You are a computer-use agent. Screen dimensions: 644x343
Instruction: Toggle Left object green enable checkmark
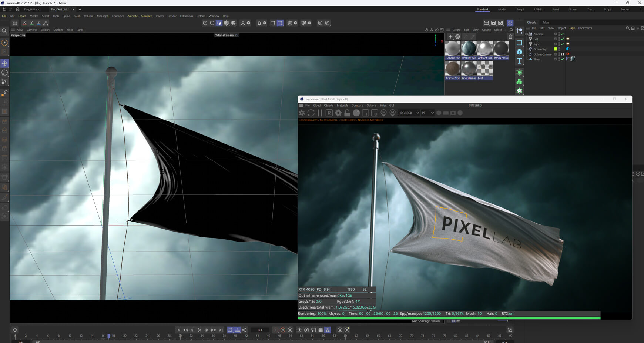[x=563, y=39]
